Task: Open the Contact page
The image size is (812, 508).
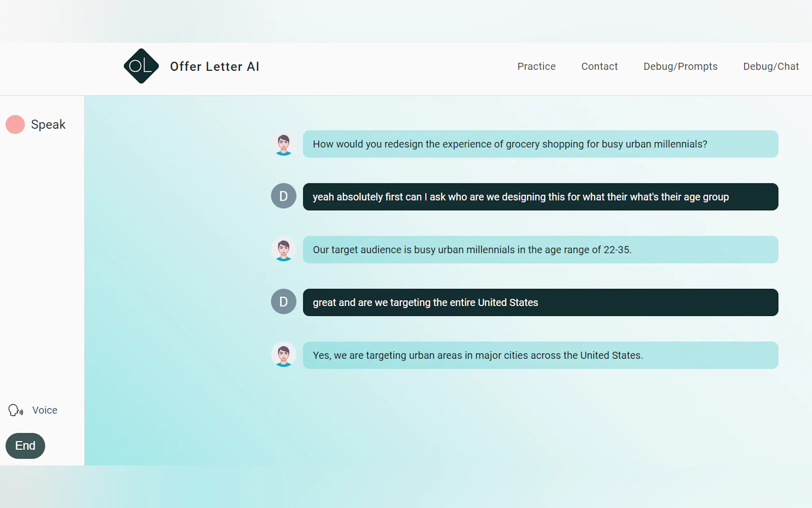Action: (x=599, y=67)
